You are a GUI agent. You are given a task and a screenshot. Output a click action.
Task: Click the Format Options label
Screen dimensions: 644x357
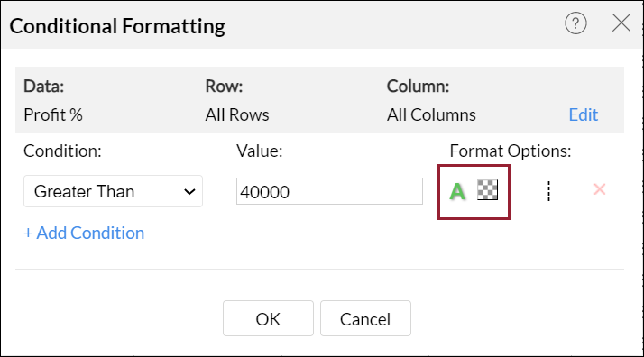click(511, 151)
